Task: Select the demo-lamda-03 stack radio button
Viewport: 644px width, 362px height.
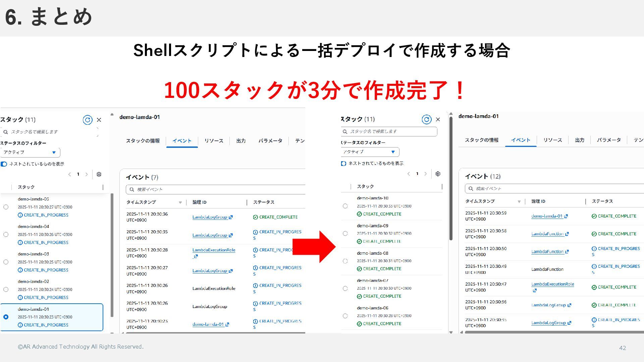Action: 6,262
